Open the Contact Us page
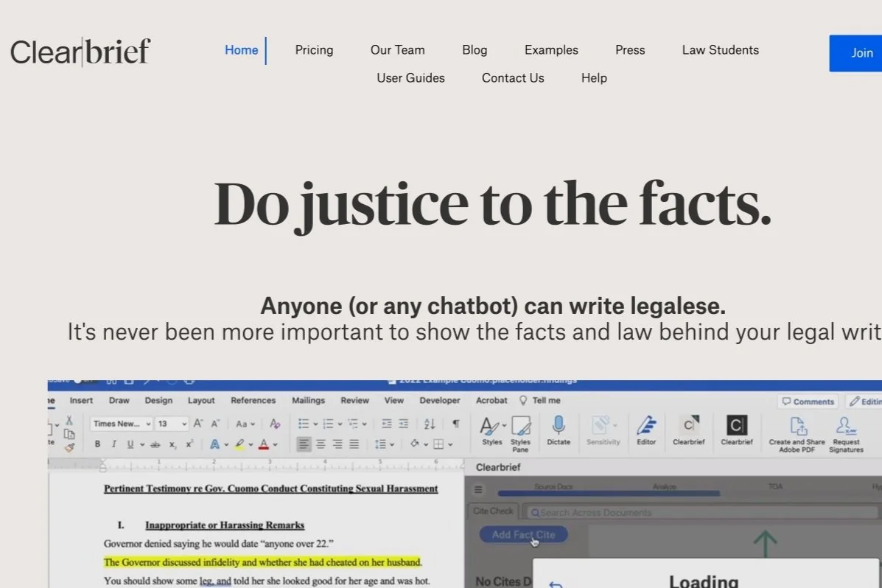 click(512, 78)
